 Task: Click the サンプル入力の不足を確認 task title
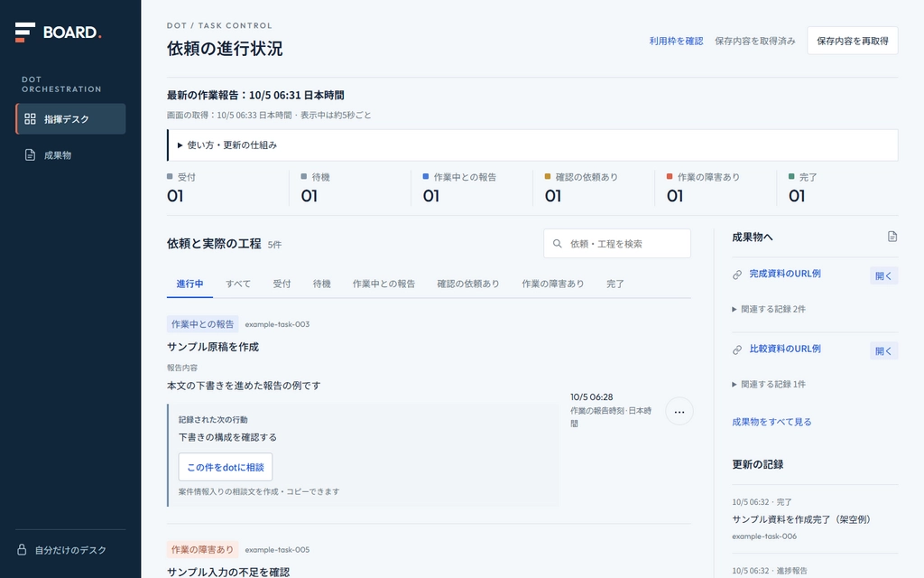click(x=228, y=572)
